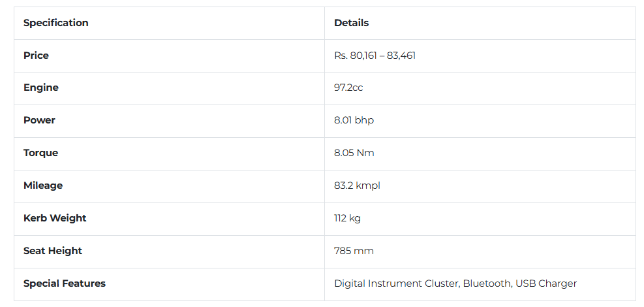Click the 8.01 bhp power value
This screenshot has height=307, width=644.
point(354,120)
